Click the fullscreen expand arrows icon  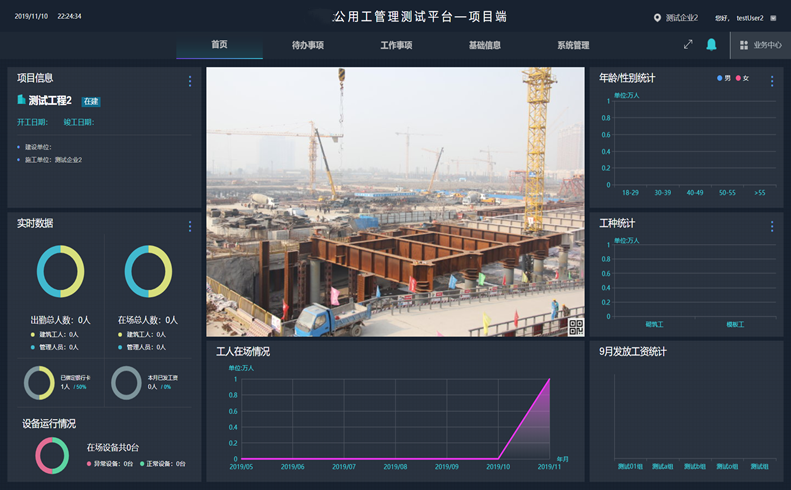click(688, 45)
